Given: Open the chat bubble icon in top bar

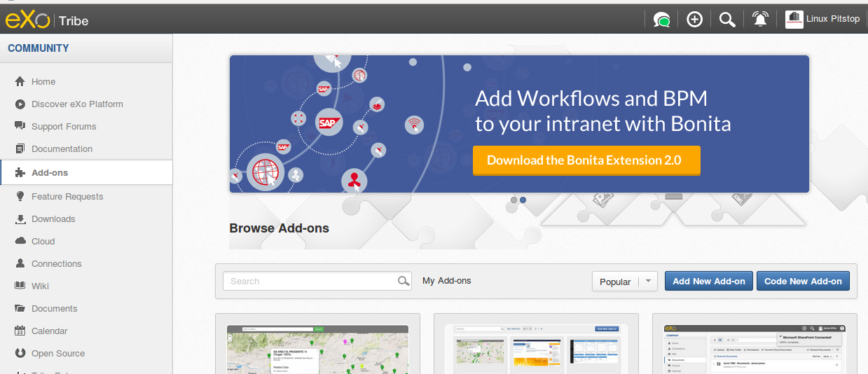Looking at the screenshot, I should 661,19.
